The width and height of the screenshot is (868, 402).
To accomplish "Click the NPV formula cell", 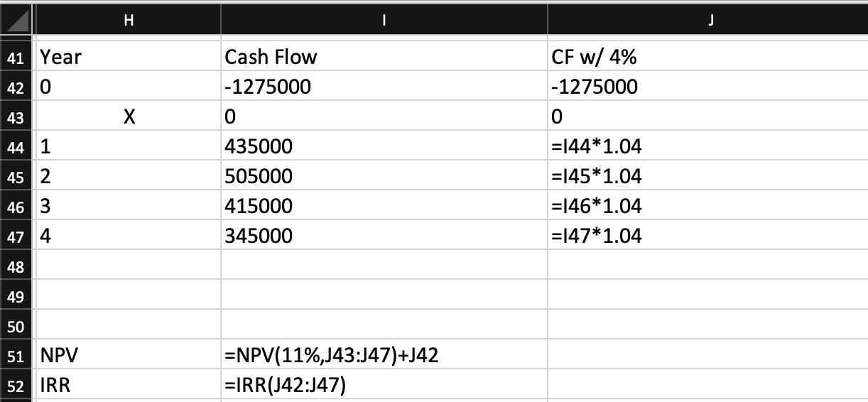I will click(384, 355).
